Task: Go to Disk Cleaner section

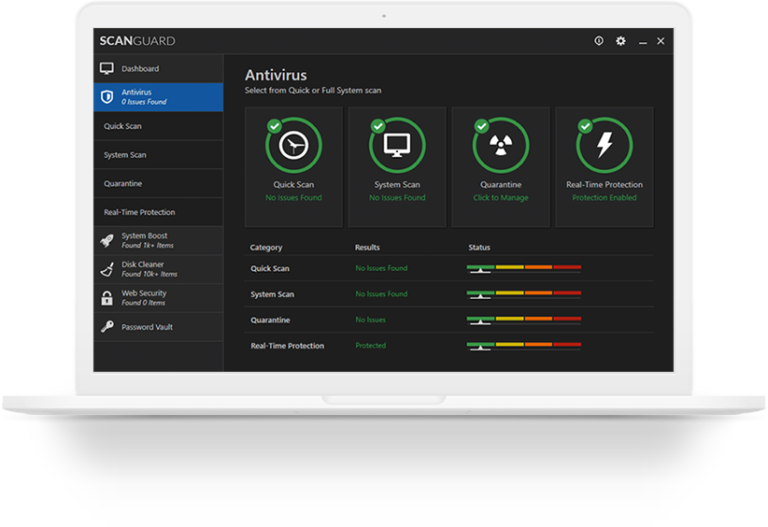Action: [x=158, y=269]
